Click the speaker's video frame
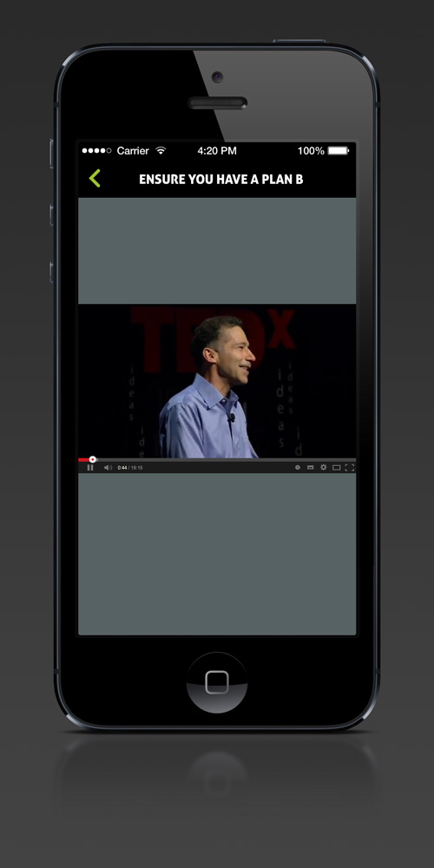This screenshot has height=868, width=434. tap(217, 381)
